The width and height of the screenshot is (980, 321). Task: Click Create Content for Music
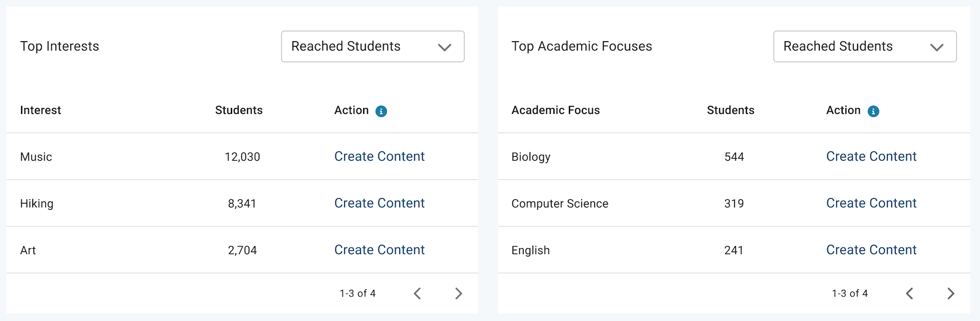379,156
